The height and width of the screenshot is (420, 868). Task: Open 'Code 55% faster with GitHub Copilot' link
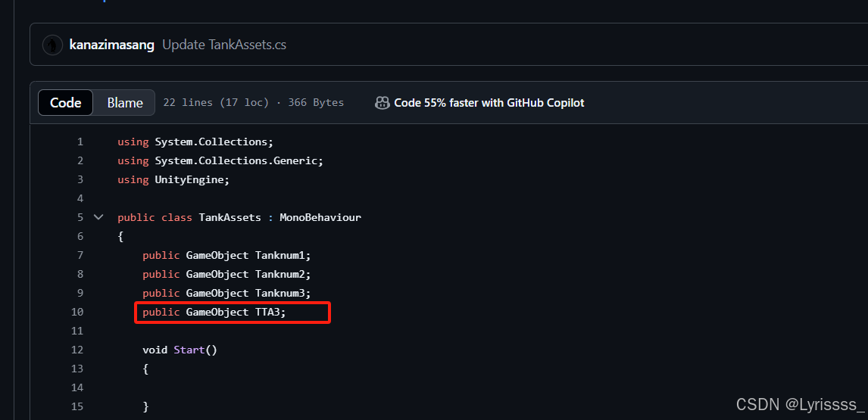(489, 102)
